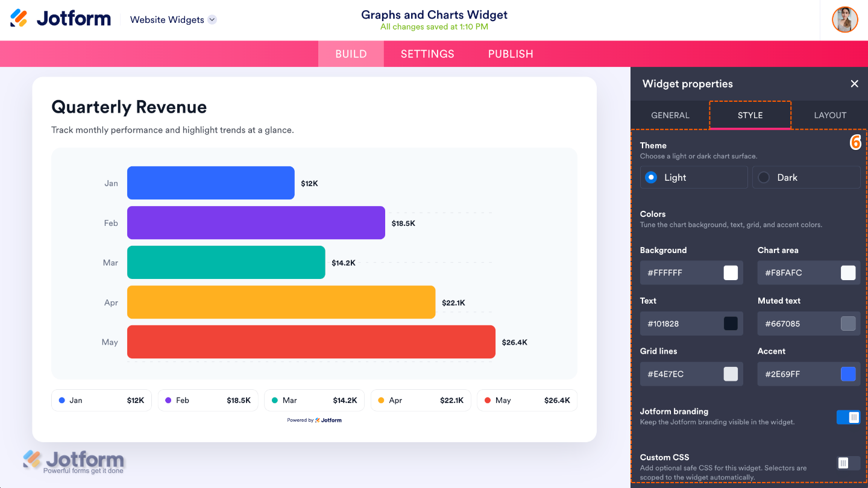The height and width of the screenshot is (488, 868).
Task: Click the Quarterly Revenue chart title
Action: point(129,107)
